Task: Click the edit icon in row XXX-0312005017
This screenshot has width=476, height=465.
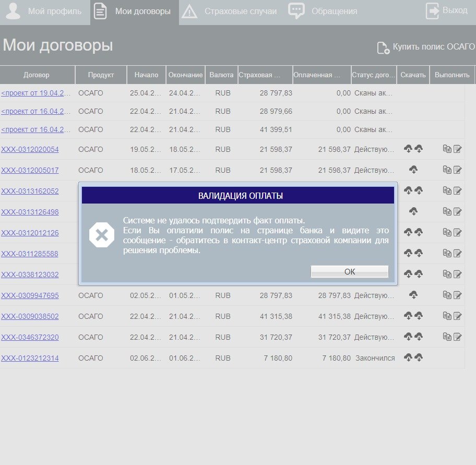Action: tap(458, 170)
